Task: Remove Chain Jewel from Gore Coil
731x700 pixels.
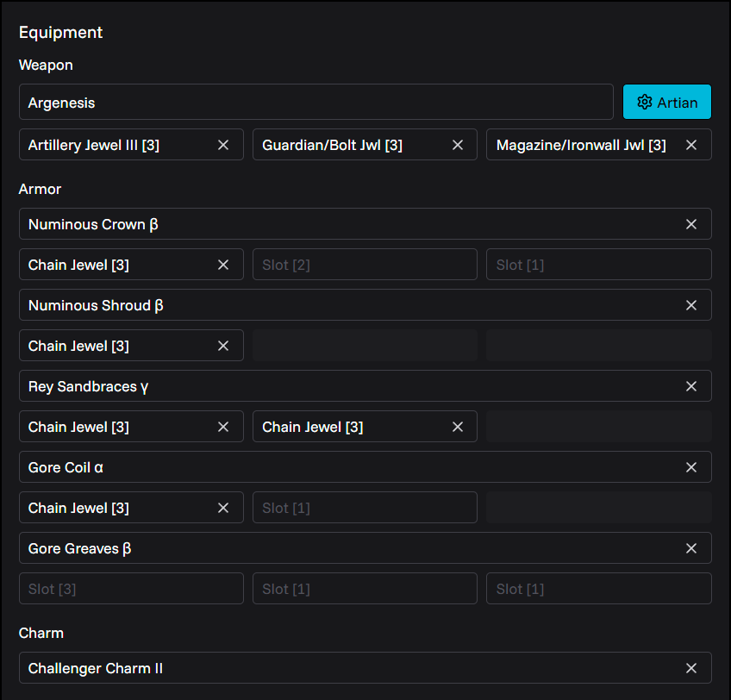Action: point(223,508)
